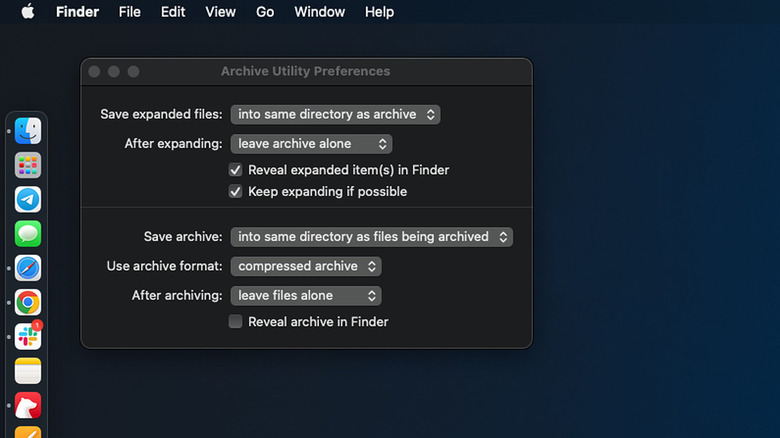Open the Window menu

point(319,12)
